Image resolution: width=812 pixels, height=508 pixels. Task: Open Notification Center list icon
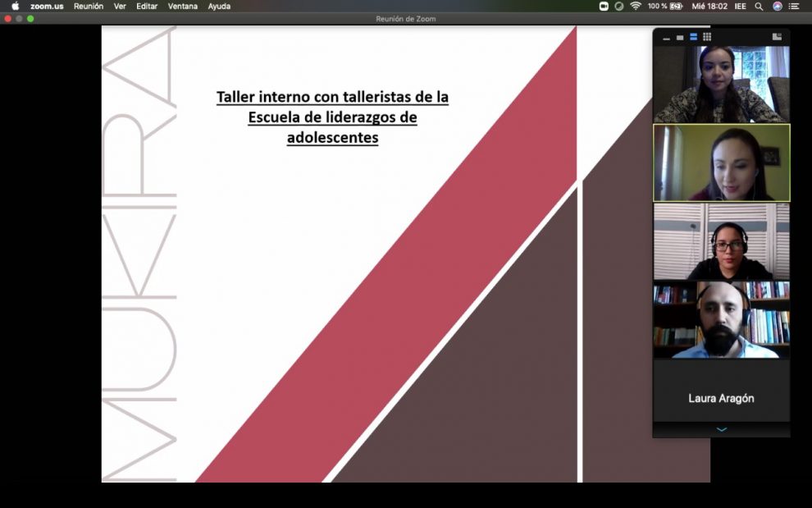click(794, 6)
